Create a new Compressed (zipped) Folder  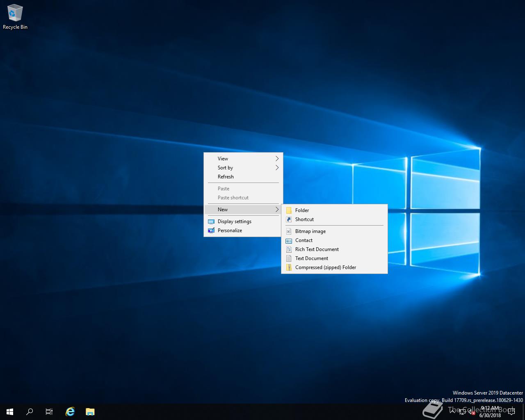tap(334, 267)
